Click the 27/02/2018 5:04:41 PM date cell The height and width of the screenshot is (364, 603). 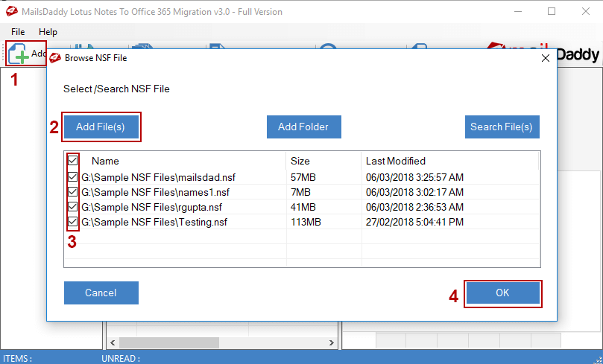click(414, 222)
